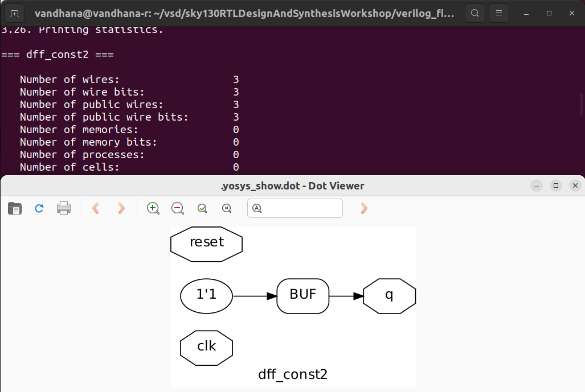Open the terminal hamburger menu
The image size is (585, 392).
tap(499, 13)
